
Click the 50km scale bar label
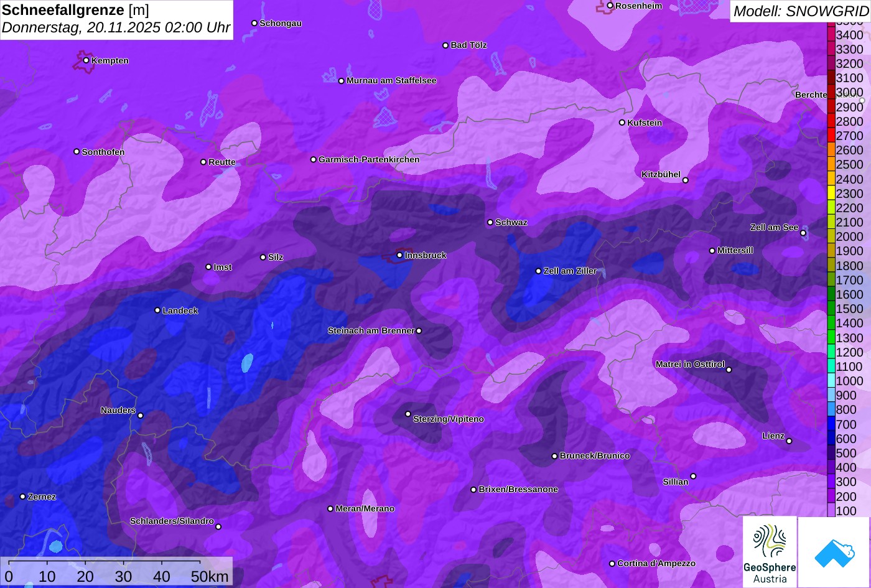210,576
